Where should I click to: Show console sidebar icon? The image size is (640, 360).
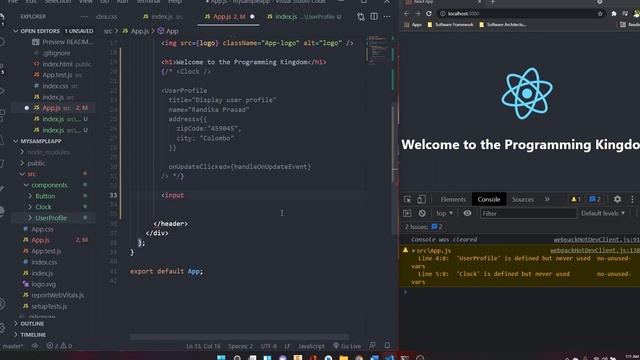tap(407, 213)
